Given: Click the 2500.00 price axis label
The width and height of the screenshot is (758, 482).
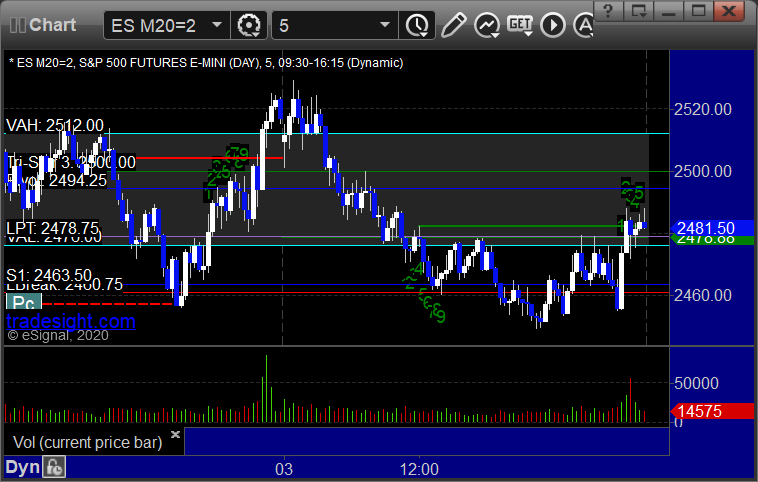Looking at the screenshot, I should [702, 171].
